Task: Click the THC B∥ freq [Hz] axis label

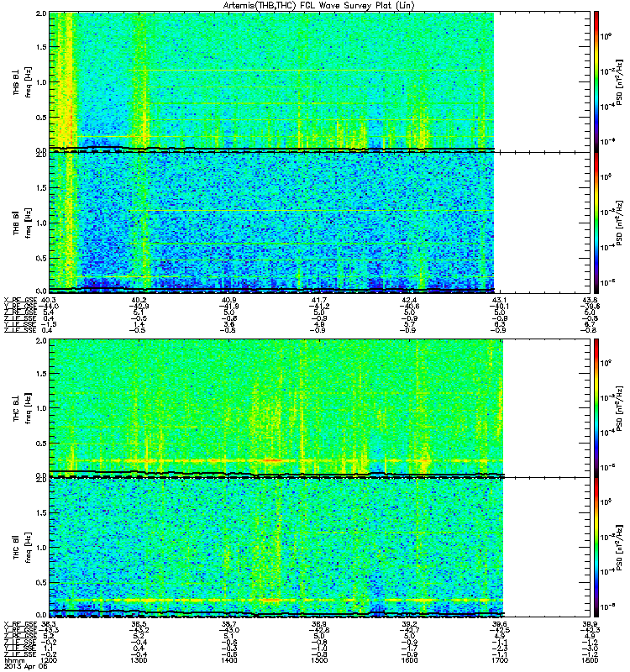Action: [29, 548]
